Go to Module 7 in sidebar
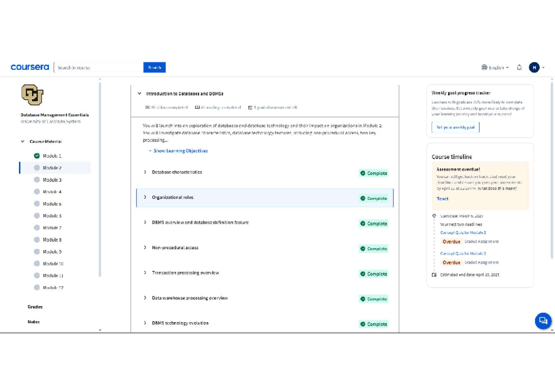Image resolution: width=555 pixels, height=392 pixels. (x=52, y=228)
